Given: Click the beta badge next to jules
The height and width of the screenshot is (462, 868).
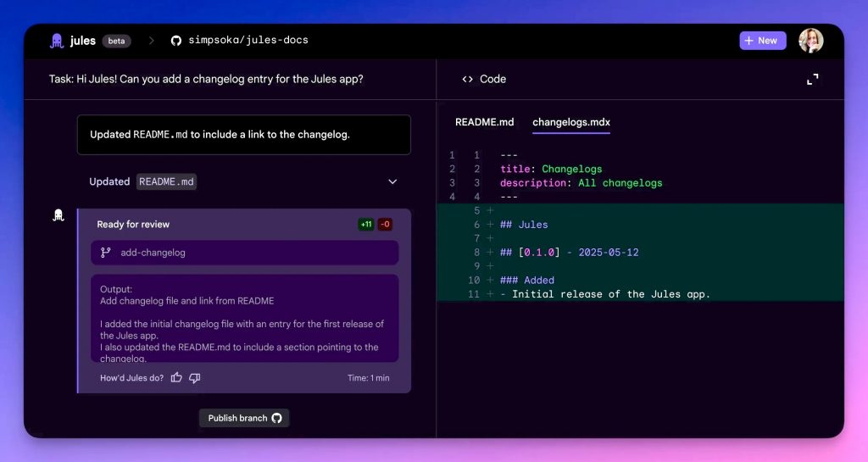Looking at the screenshot, I should [116, 41].
